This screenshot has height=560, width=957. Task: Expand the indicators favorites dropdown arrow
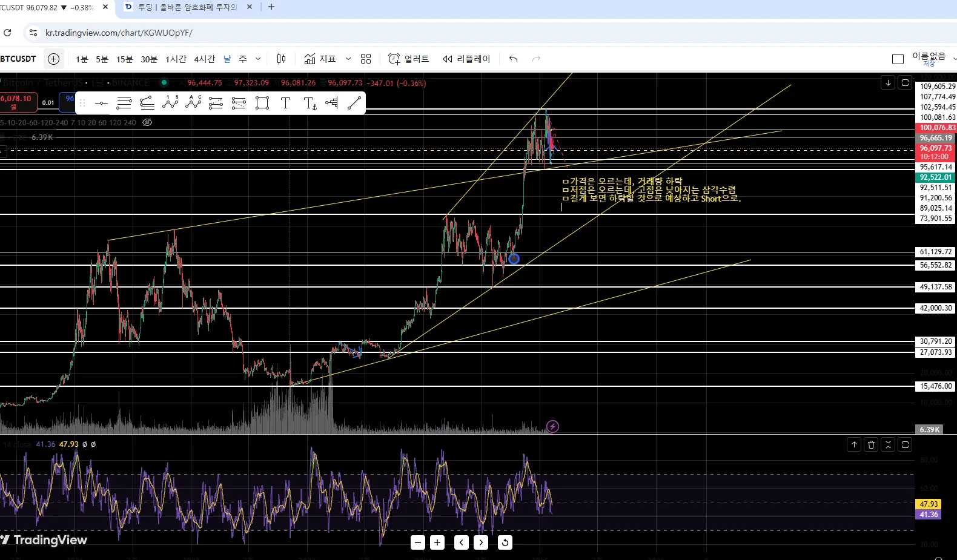point(348,59)
